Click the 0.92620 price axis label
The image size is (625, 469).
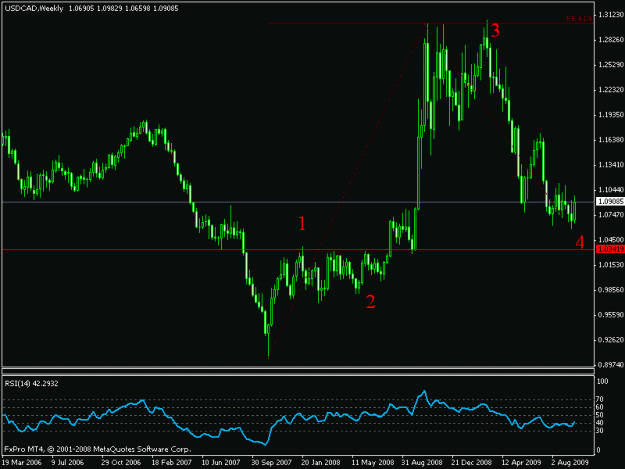tap(611, 340)
